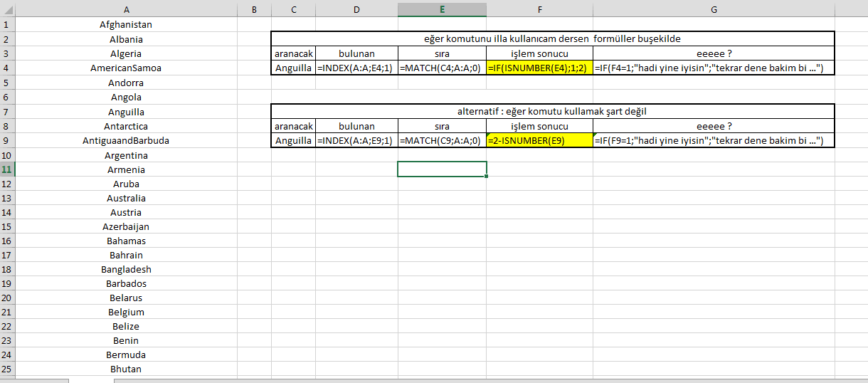Select cell with =IF(F4=1;"hadi yine iyisin" formula
Viewport: 868px width, 383px height.
point(713,68)
